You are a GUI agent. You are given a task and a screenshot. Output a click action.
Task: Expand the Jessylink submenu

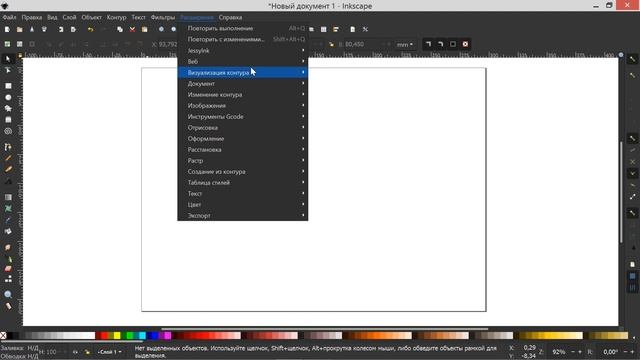pos(242,51)
